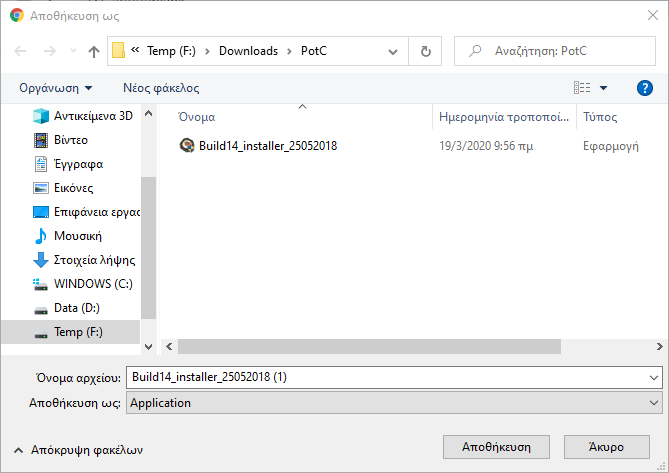Click the Build14 installer file icon
The width and height of the screenshot is (669, 473).
coord(187,146)
